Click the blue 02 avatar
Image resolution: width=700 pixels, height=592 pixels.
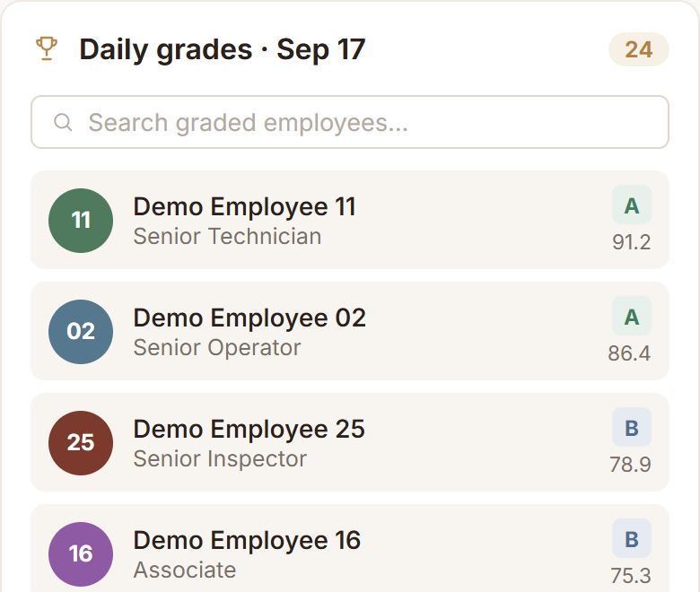[x=81, y=332]
